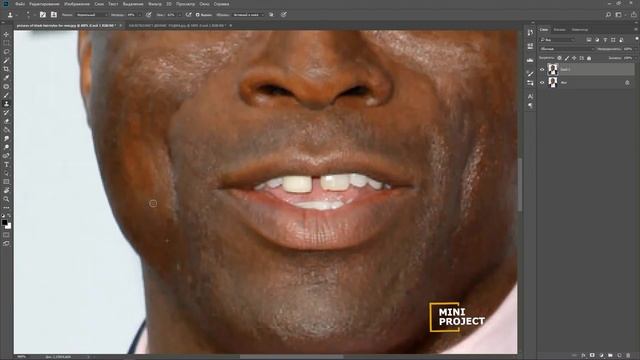The image size is (640, 360).
Task: Open the Sample dropdown in options bar
Action: (248, 15)
